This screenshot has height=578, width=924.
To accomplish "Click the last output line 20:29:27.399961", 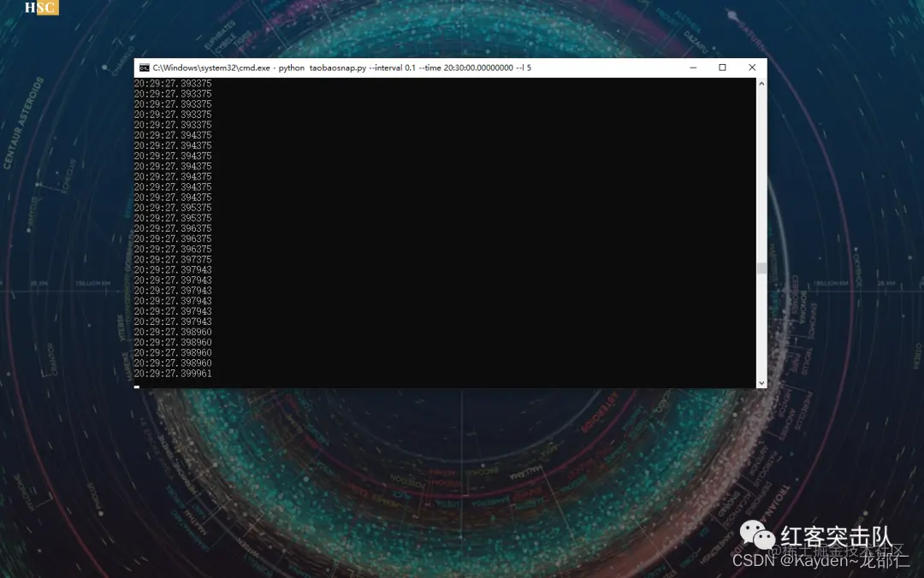I will (x=173, y=374).
